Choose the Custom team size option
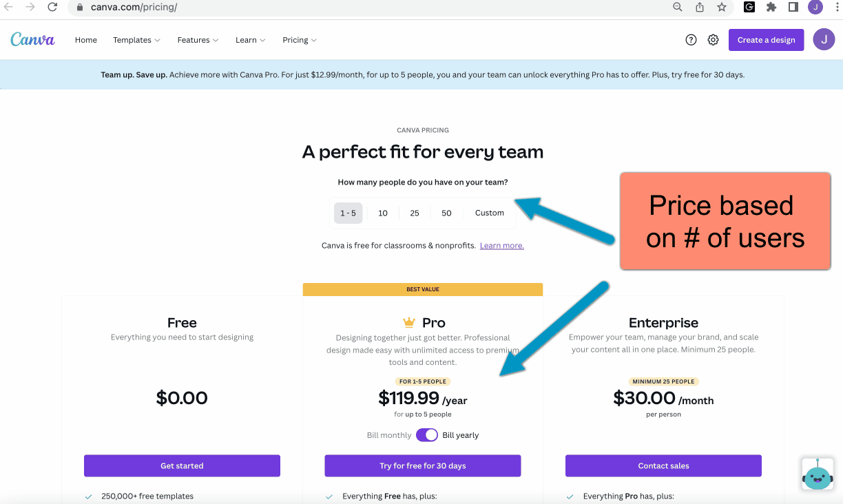The image size is (843, 504). coord(489,213)
